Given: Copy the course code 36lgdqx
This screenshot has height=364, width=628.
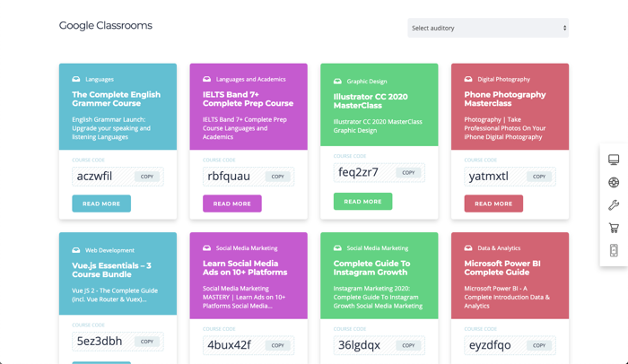Looking at the screenshot, I should pyautogui.click(x=408, y=345).
